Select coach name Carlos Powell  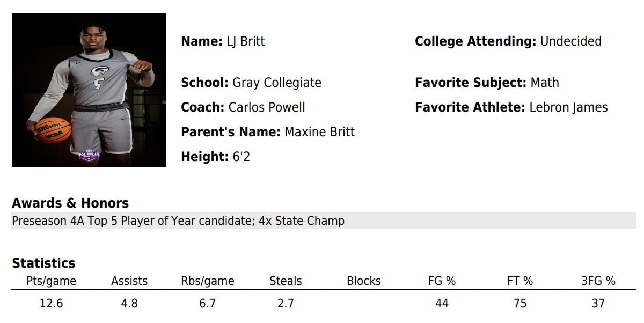click(x=267, y=107)
